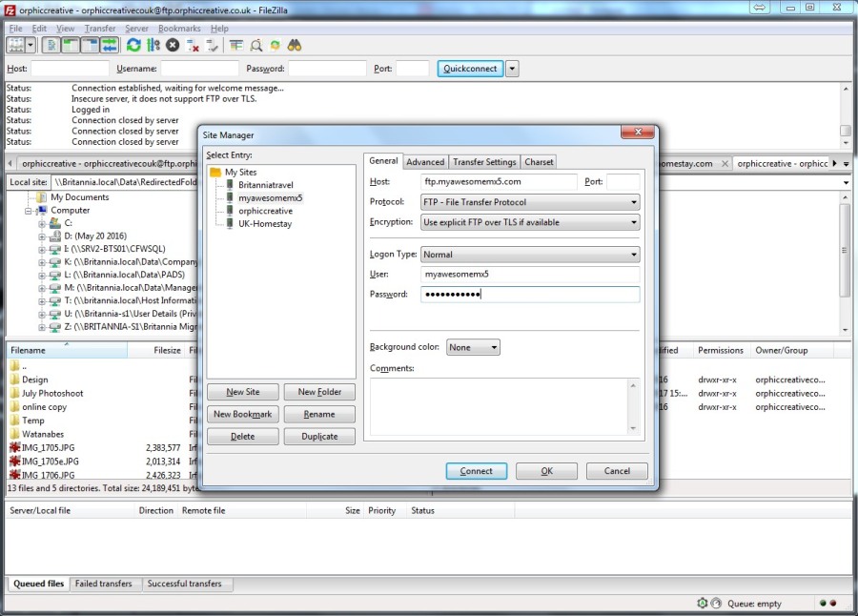The width and height of the screenshot is (858, 616).
Task: Click the Site Manager User field
Action: tap(530, 275)
